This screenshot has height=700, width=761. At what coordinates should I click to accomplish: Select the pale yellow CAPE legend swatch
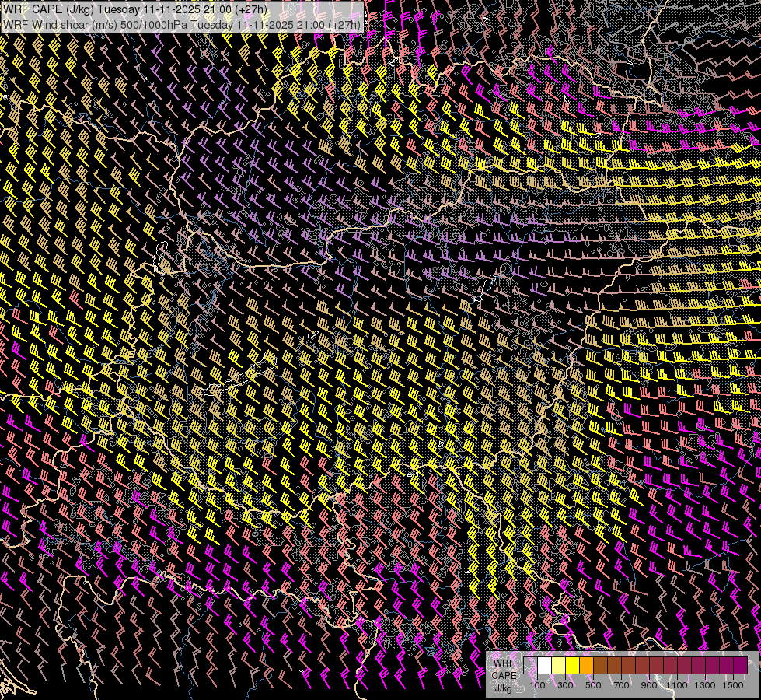click(x=558, y=666)
